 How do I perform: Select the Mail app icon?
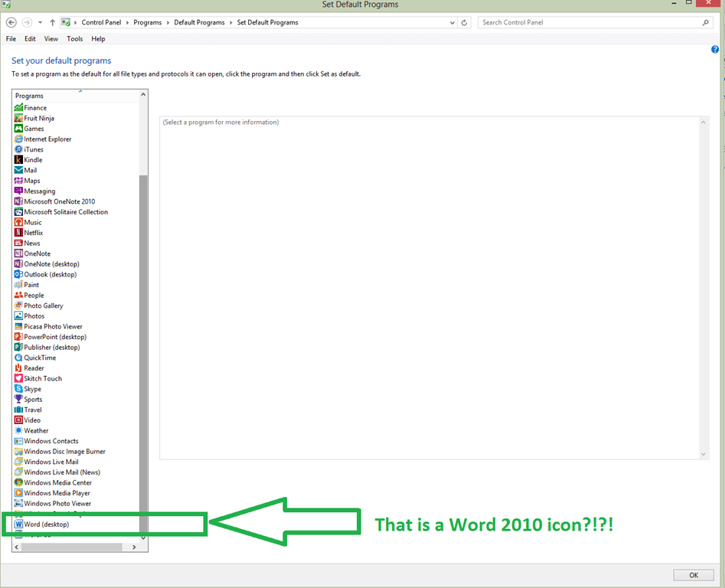tap(18, 170)
